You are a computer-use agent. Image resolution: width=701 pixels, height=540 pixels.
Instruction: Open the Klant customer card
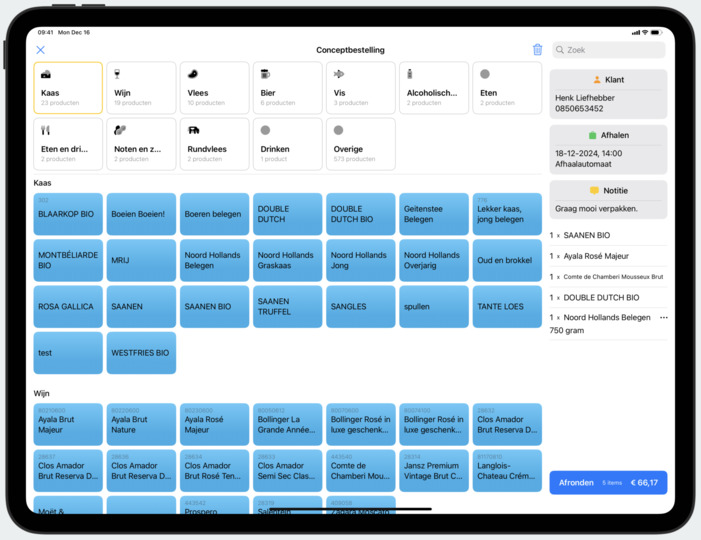[x=608, y=94]
